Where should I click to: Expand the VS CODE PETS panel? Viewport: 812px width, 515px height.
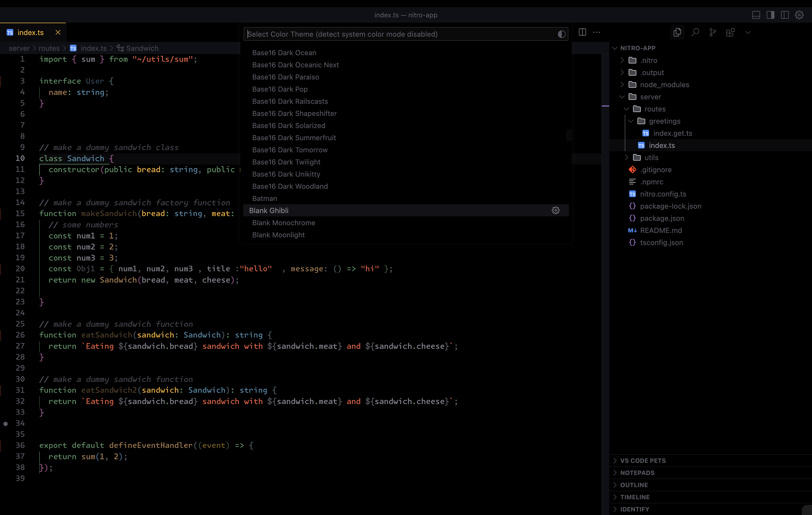click(x=710, y=461)
